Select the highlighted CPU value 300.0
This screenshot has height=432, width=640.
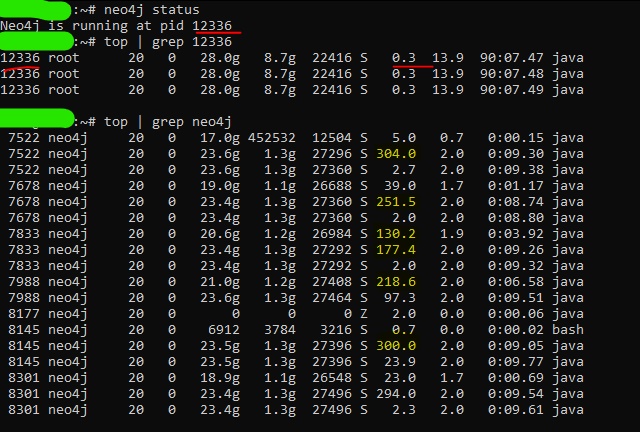[396, 346]
